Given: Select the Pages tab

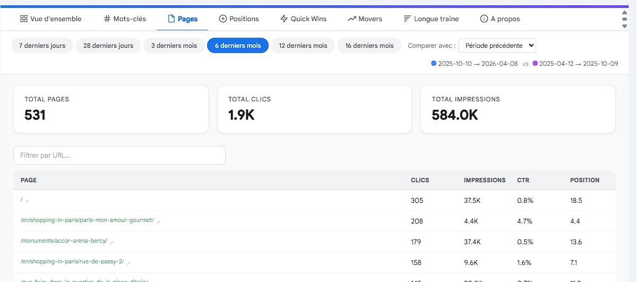Looking at the screenshot, I should click(x=183, y=19).
